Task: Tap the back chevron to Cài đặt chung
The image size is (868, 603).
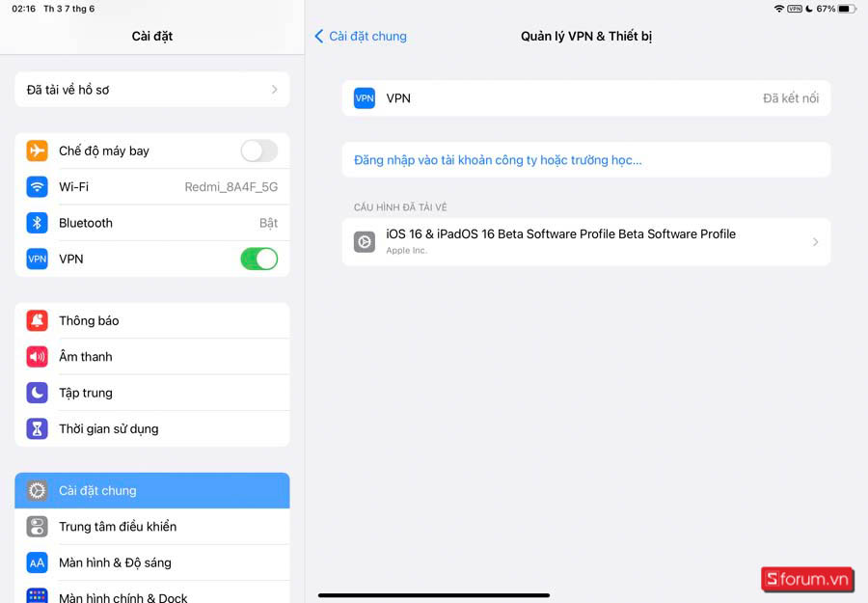Action: point(319,36)
